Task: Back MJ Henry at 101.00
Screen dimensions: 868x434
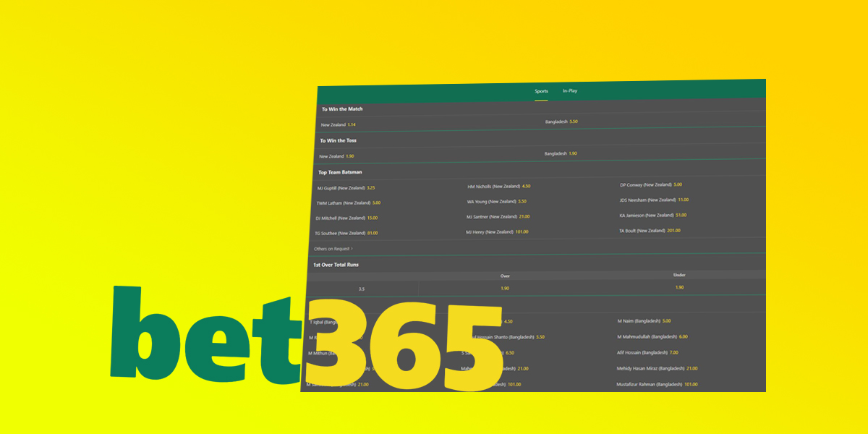Action: tap(497, 231)
